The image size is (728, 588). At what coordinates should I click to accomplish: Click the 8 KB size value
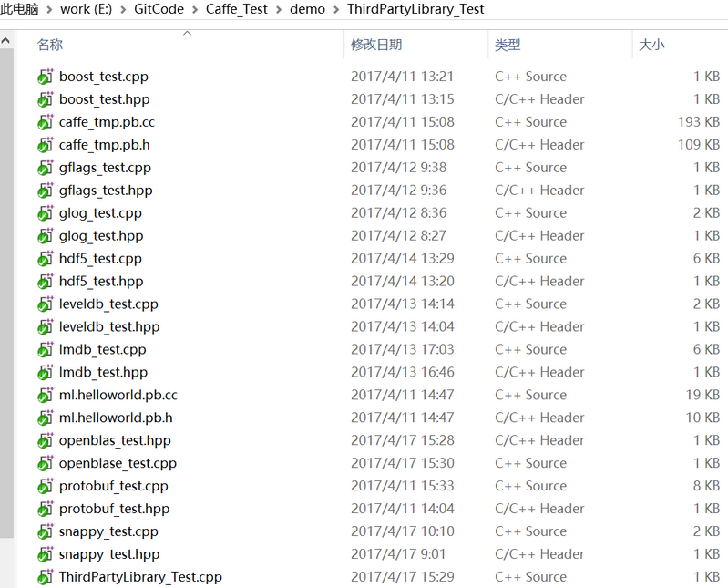click(x=707, y=486)
